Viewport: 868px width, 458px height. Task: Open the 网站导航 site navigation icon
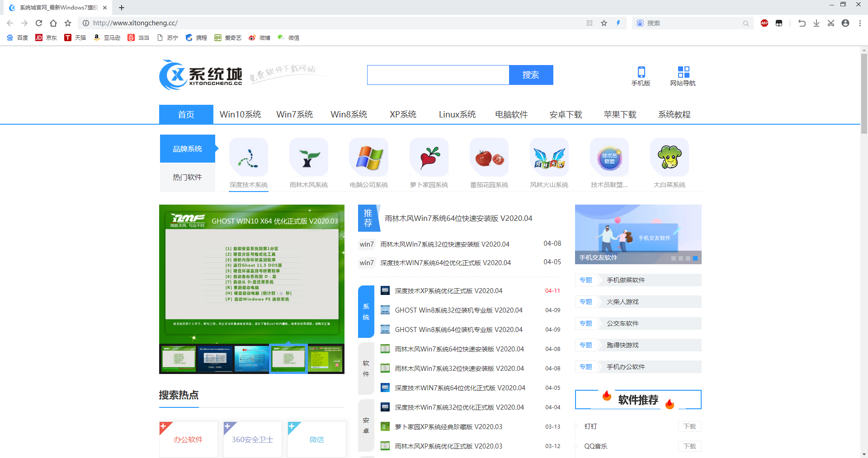click(683, 76)
